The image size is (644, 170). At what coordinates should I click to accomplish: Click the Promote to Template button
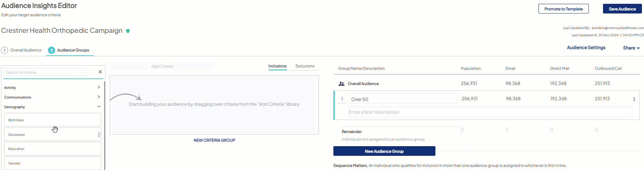click(563, 9)
